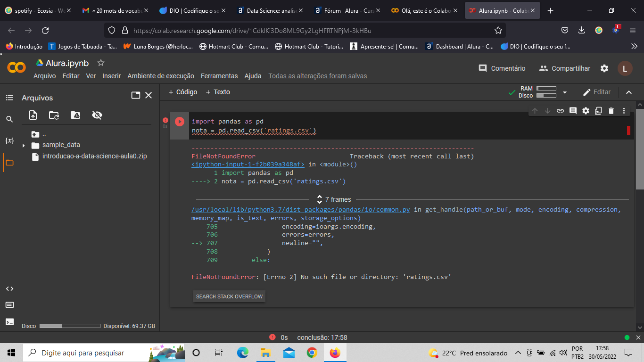
Task: Add a comment to the cell
Action: tap(573, 111)
